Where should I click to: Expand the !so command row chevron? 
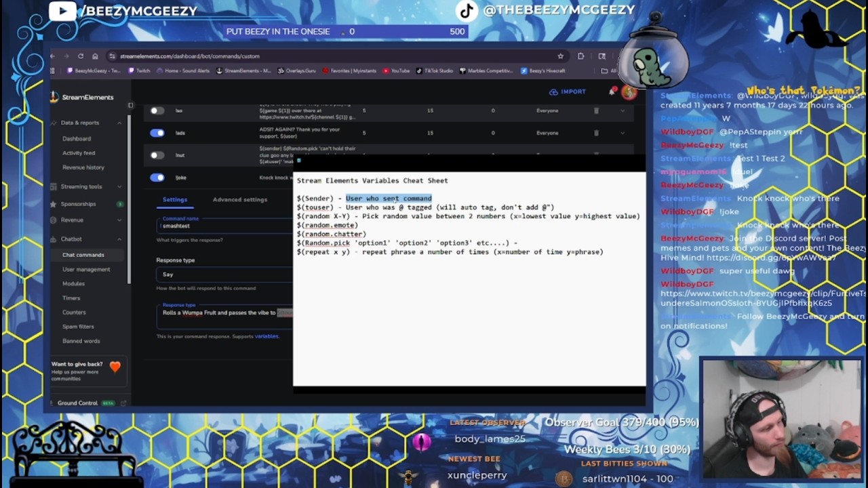[623, 110]
